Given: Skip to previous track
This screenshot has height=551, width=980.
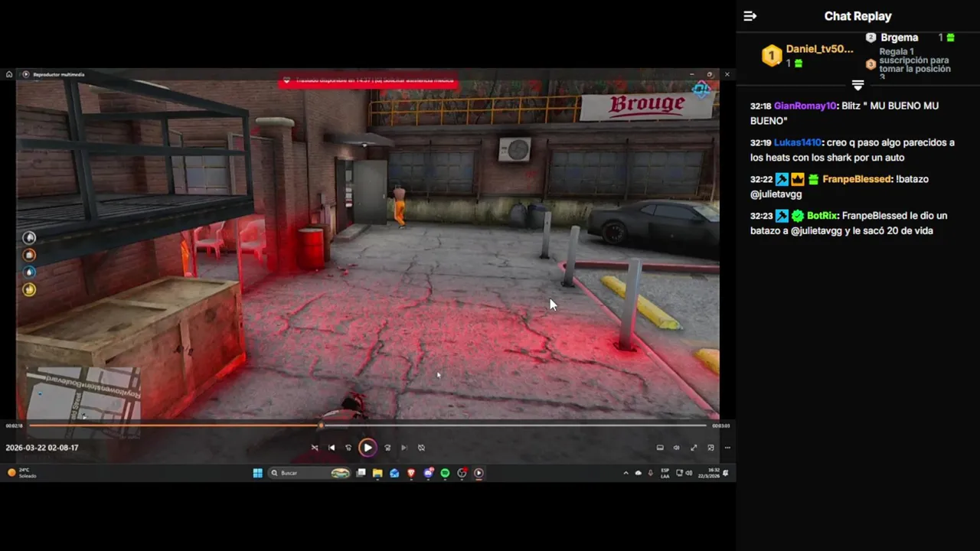Looking at the screenshot, I should (x=332, y=448).
